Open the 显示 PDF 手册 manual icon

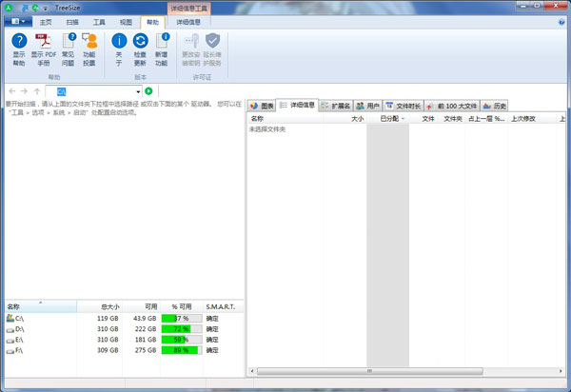[x=44, y=41]
